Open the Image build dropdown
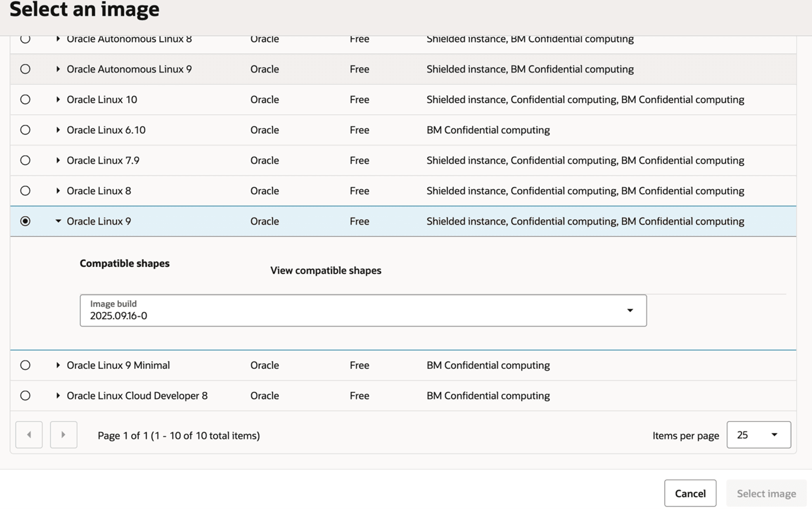812x509 pixels. tap(363, 310)
